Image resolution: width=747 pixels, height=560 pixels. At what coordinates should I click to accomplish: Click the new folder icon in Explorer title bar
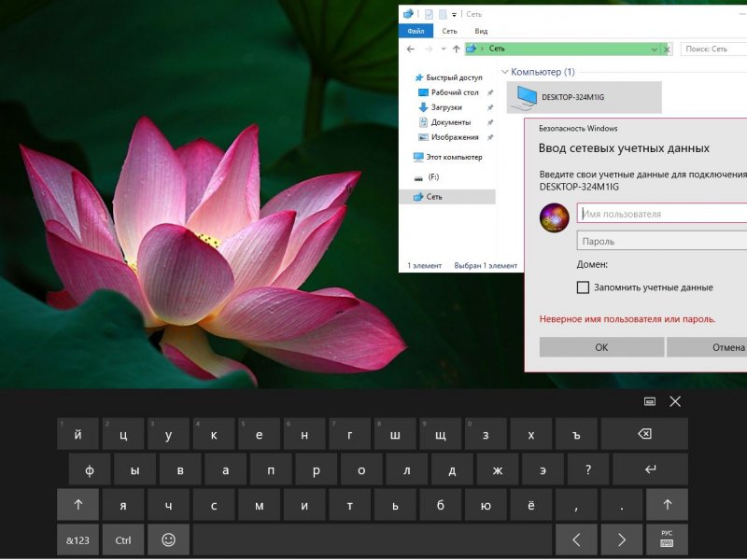click(443, 14)
